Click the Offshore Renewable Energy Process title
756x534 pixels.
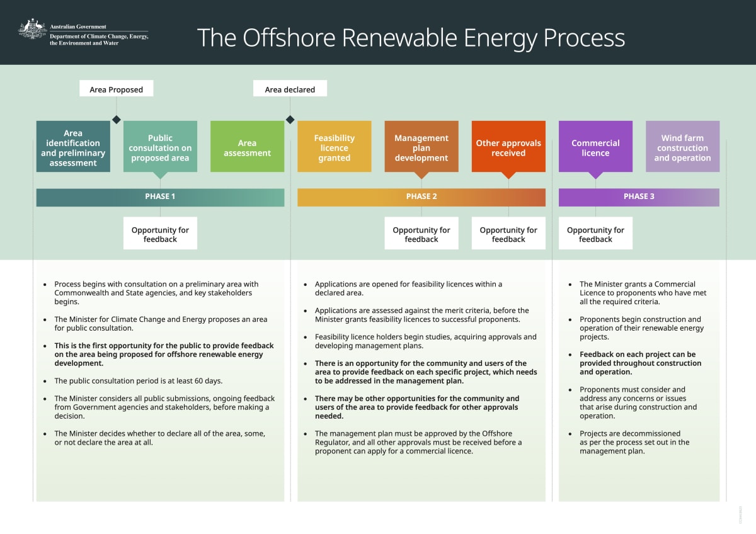[411, 38]
